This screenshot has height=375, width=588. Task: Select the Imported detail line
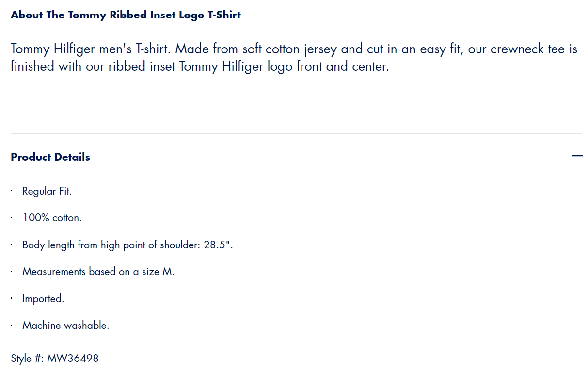click(43, 299)
